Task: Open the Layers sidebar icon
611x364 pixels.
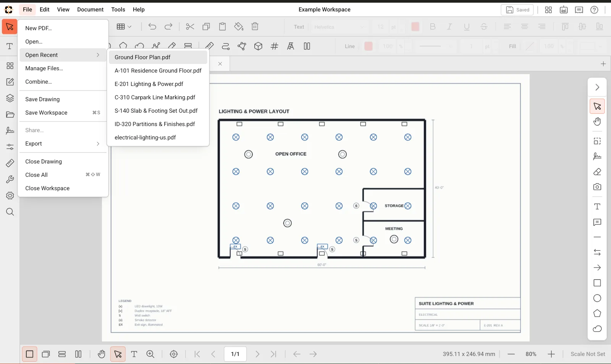Action: 10,98
